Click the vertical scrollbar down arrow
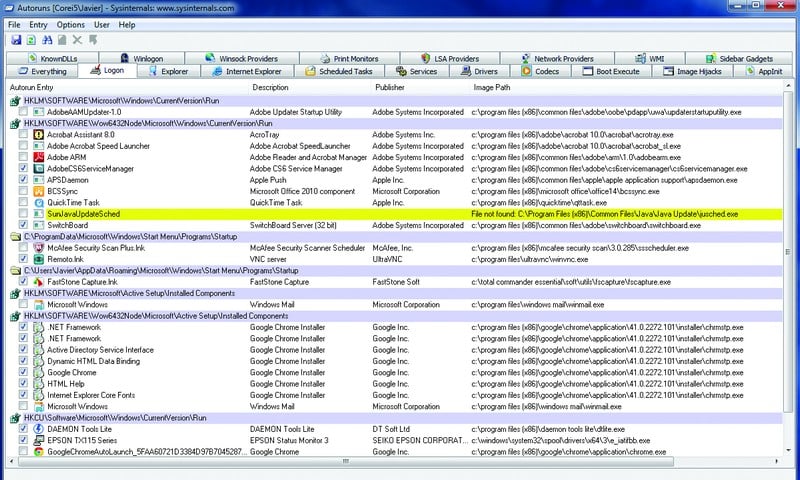This screenshot has height=480, width=800. (788, 450)
